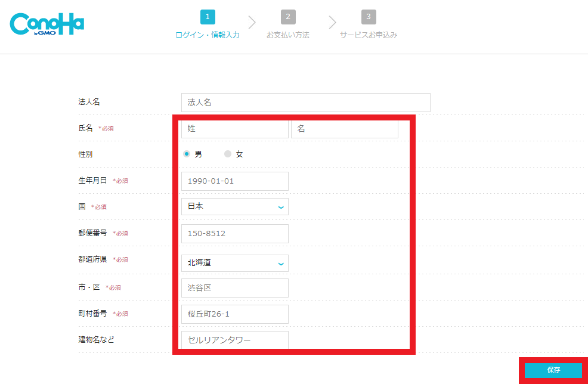Focus the 生年月日 birthdate field
Viewport: 588px width, 384px height.
click(x=235, y=181)
